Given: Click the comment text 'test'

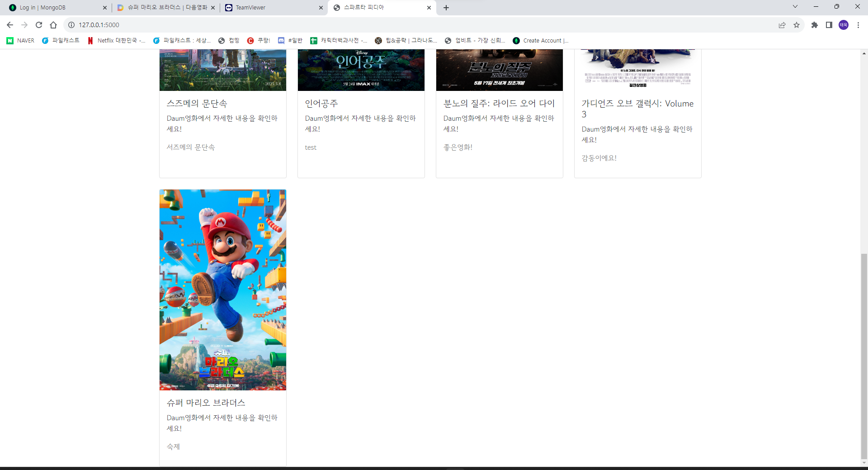Looking at the screenshot, I should 311,147.
